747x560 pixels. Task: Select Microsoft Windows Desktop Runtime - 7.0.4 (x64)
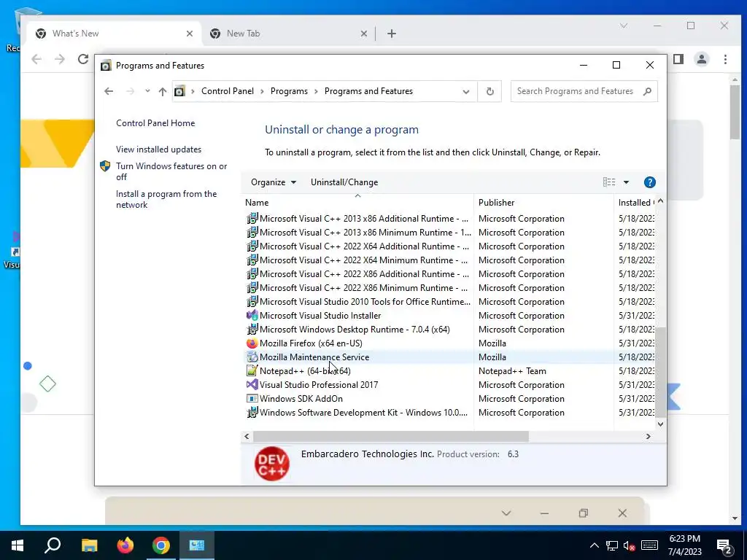pos(355,329)
